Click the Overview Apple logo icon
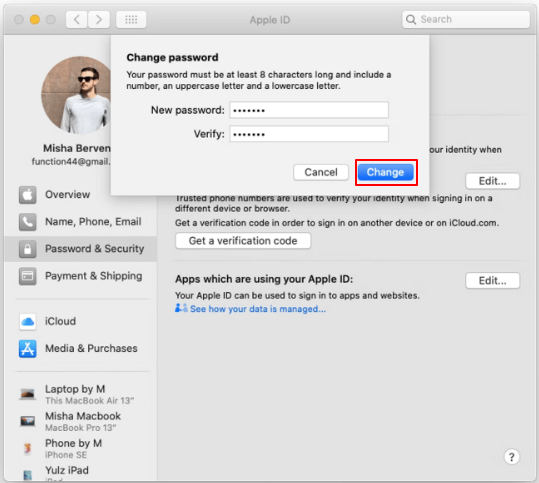The height and width of the screenshot is (483, 539). [x=28, y=195]
